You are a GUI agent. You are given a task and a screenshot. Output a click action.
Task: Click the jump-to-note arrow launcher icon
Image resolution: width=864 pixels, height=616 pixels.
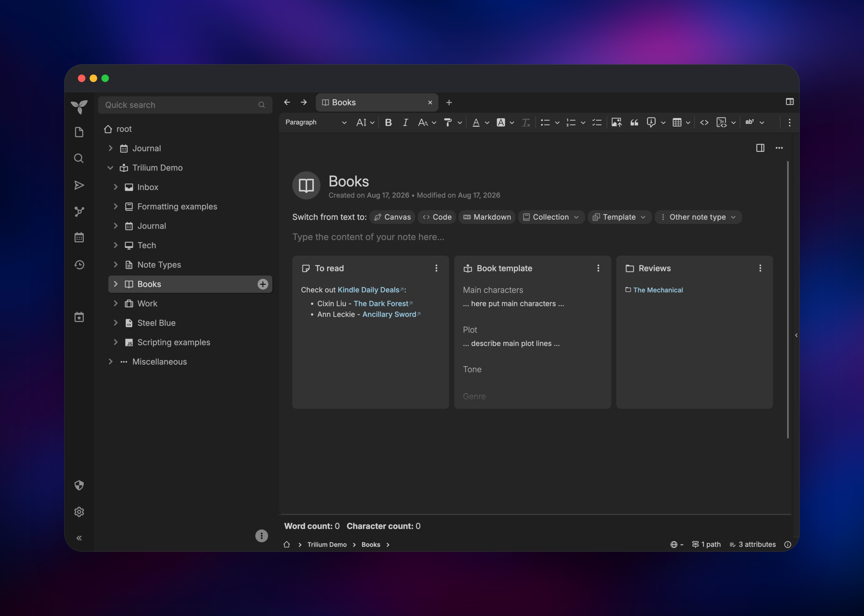click(x=79, y=185)
